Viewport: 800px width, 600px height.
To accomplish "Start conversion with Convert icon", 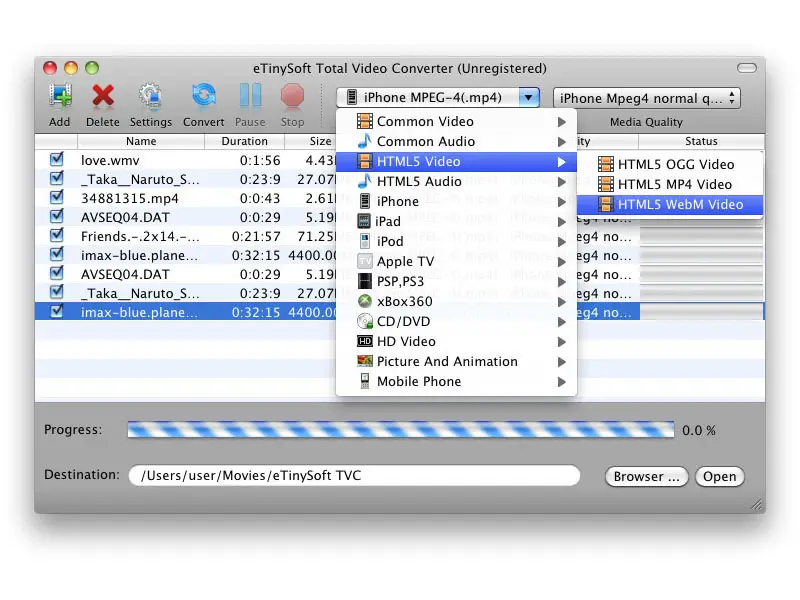I will coord(203,96).
